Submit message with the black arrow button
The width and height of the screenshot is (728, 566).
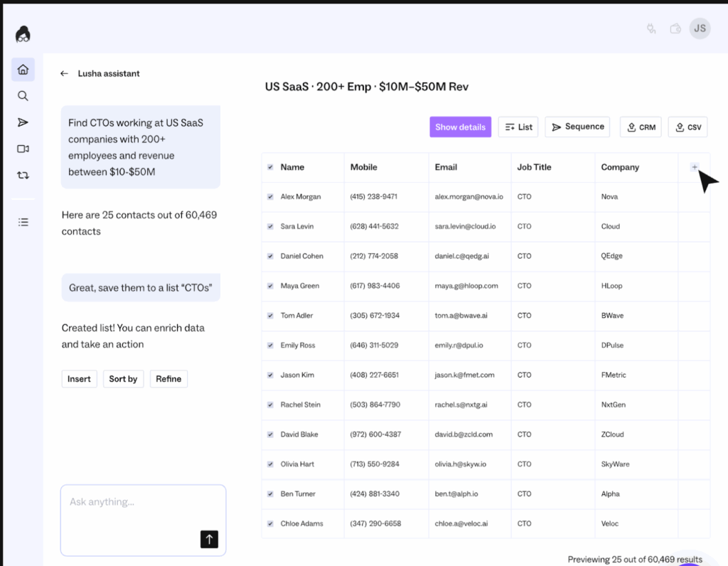[x=209, y=539]
